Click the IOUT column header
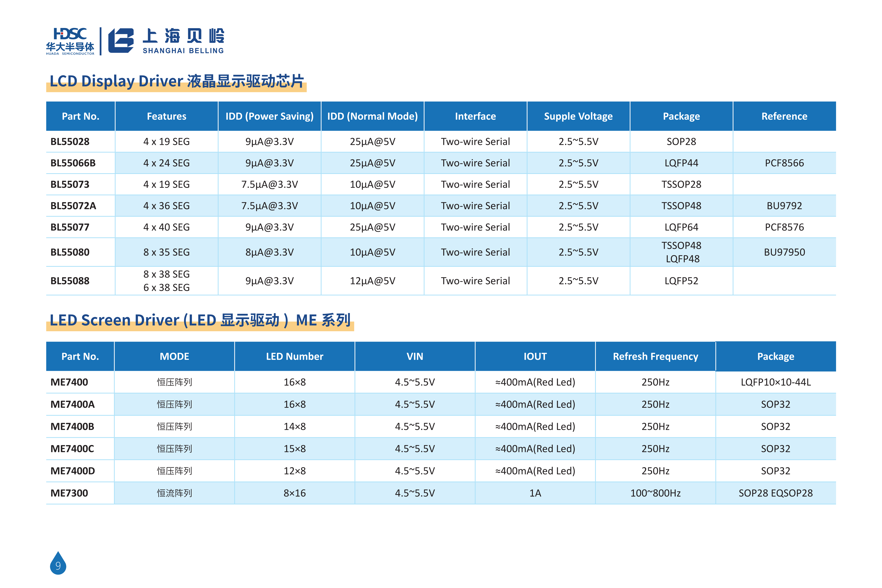This screenshot has height=588, width=882. click(x=535, y=356)
